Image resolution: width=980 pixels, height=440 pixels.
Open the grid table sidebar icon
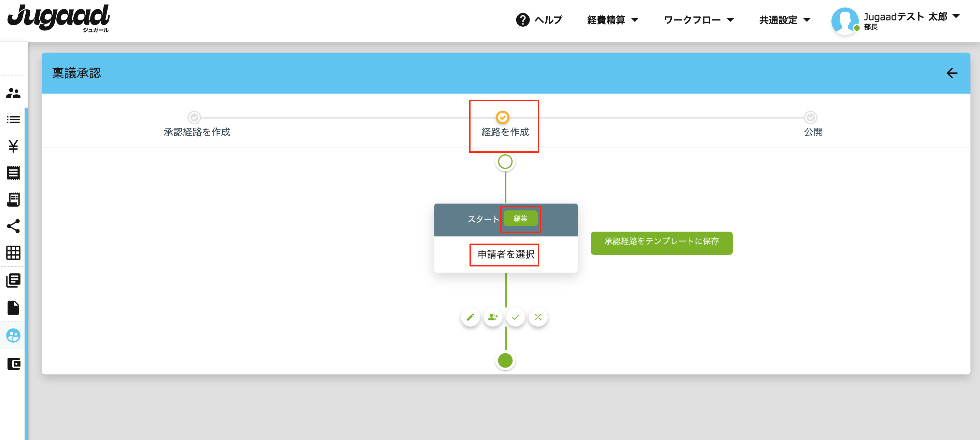[x=13, y=253]
